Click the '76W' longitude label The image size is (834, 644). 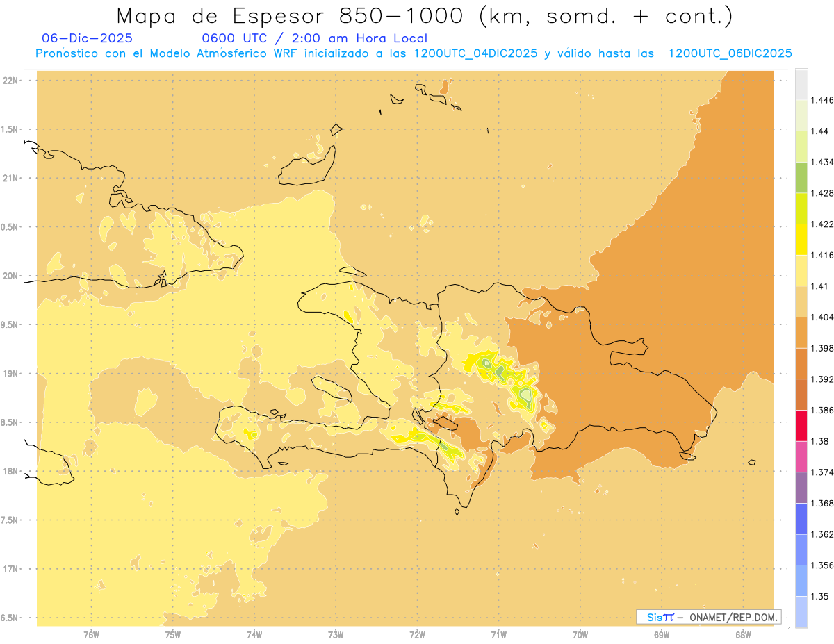[x=91, y=635]
